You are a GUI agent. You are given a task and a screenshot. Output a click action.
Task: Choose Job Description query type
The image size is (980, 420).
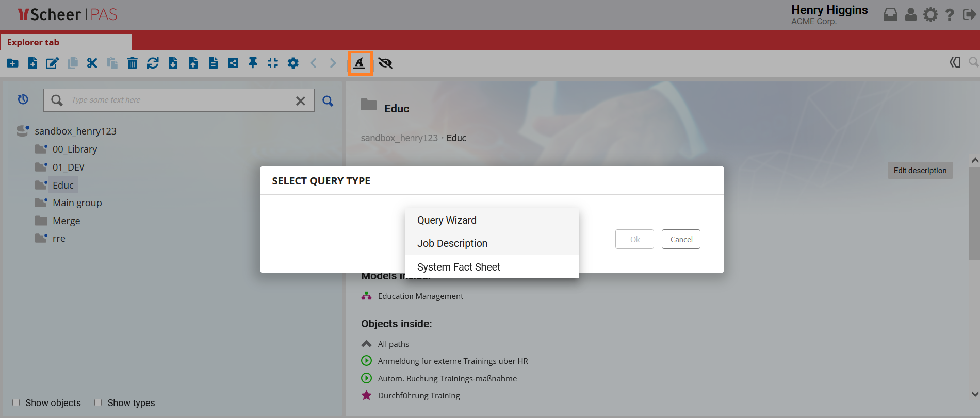[x=492, y=243]
